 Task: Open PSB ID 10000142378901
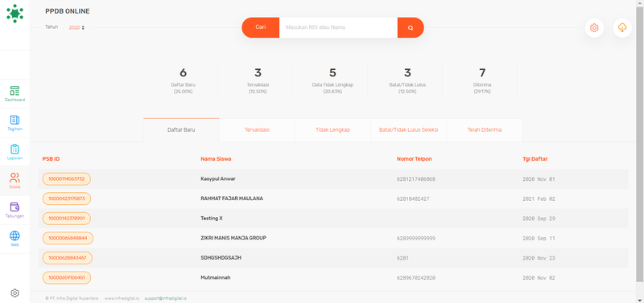[x=67, y=219]
